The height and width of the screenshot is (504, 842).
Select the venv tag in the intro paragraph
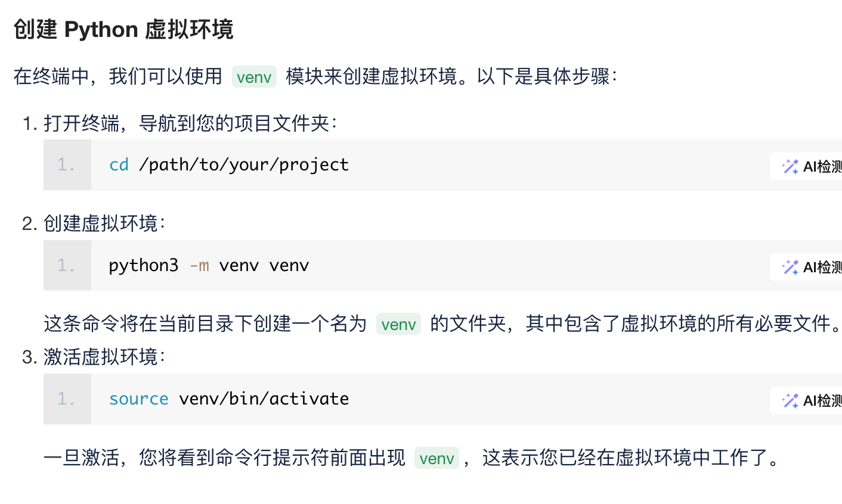click(254, 77)
